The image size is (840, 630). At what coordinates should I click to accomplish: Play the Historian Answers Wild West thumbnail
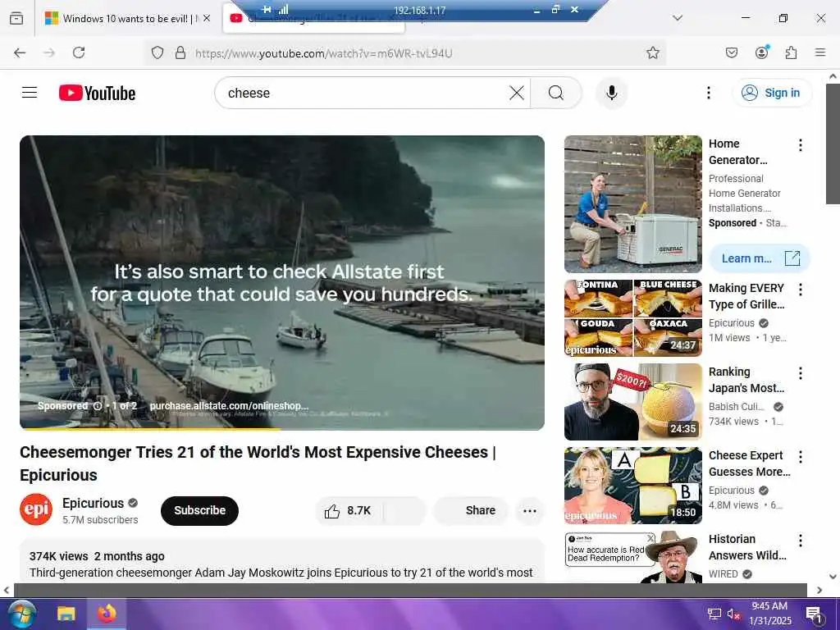click(633, 557)
